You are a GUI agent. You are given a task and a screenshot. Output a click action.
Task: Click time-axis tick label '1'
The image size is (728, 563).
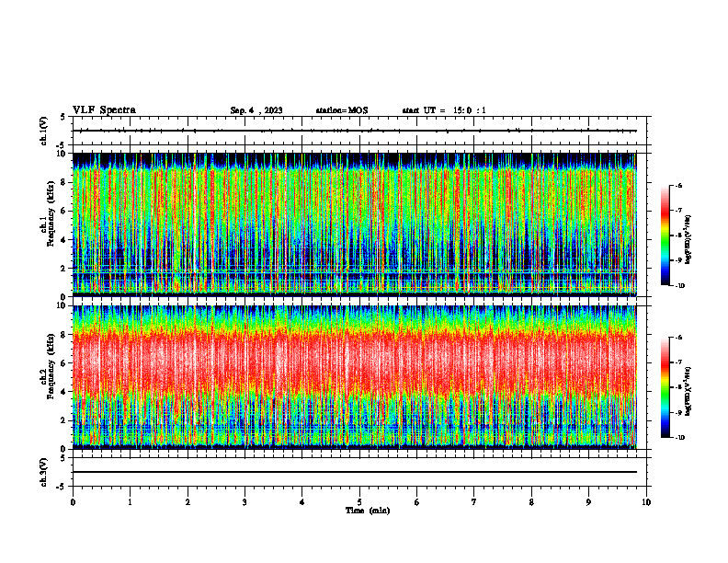tap(130, 502)
